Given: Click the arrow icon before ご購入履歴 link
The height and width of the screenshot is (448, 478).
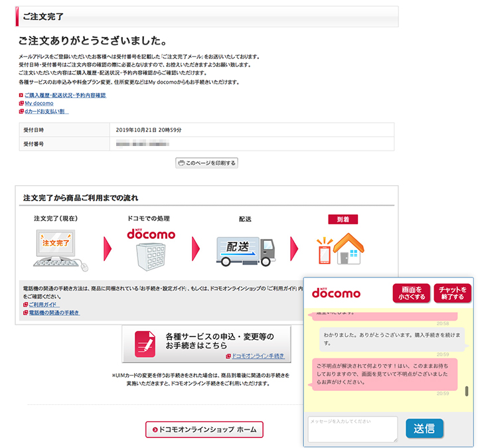Looking at the screenshot, I should pyautogui.click(x=21, y=96).
